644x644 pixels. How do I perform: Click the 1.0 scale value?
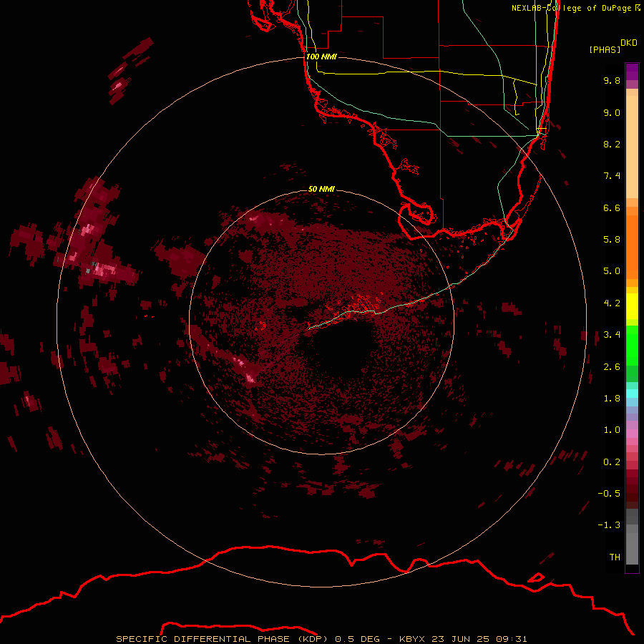(x=612, y=430)
